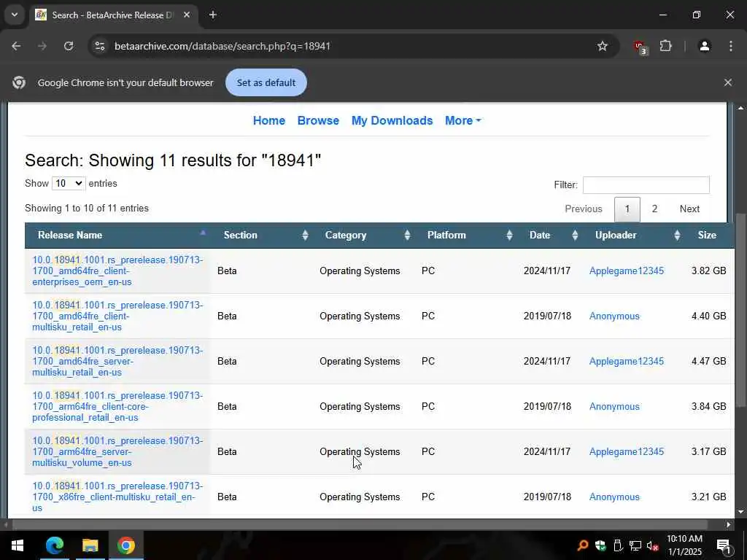Open File Explorer from taskbar
747x560 pixels.
tap(90, 545)
